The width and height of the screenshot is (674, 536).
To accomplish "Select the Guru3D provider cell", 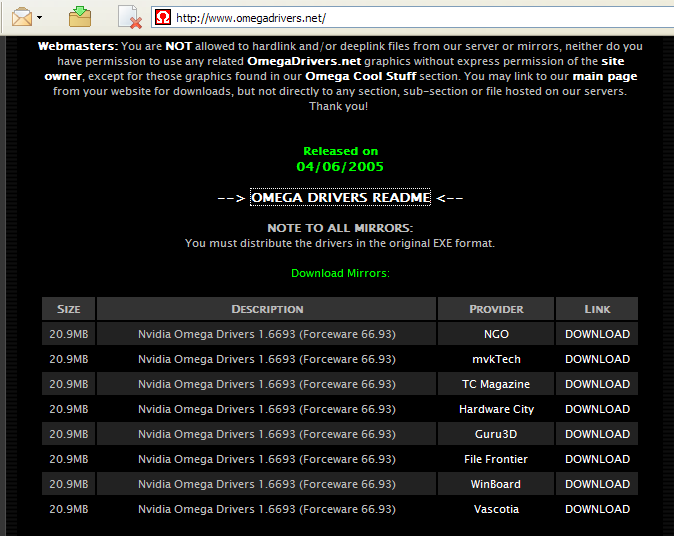I will (496, 434).
